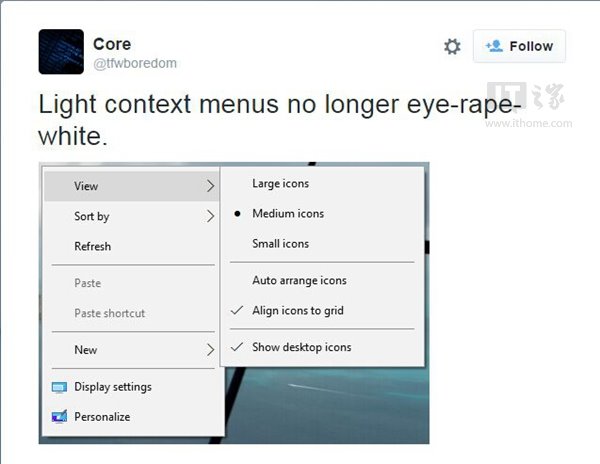Screen dimensions: 600x464
Task: Select Small icons in the submenu
Action: click(x=280, y=243)
